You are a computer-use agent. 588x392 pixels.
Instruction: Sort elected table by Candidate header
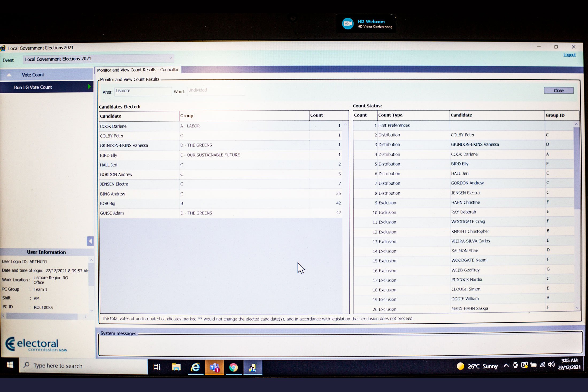(139, 116)
